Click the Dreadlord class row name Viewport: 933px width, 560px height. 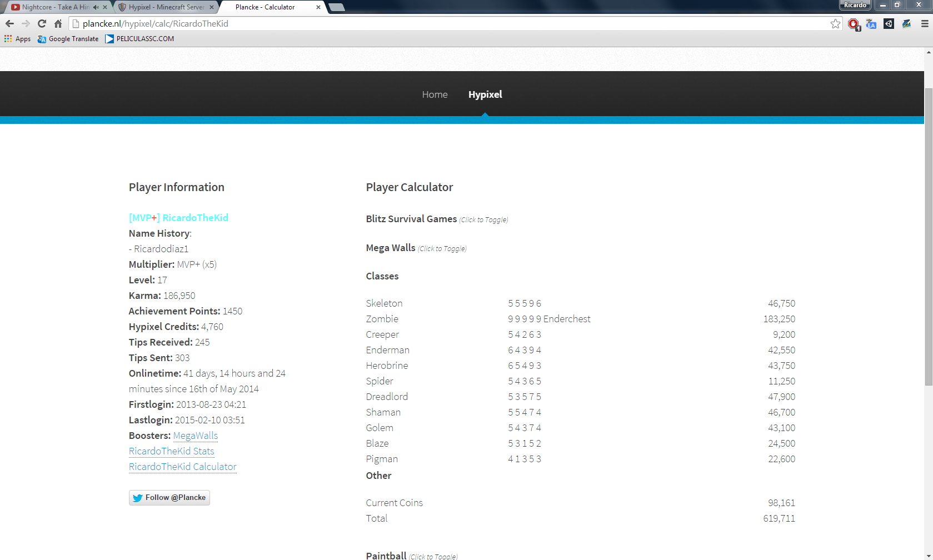[387, 397]
